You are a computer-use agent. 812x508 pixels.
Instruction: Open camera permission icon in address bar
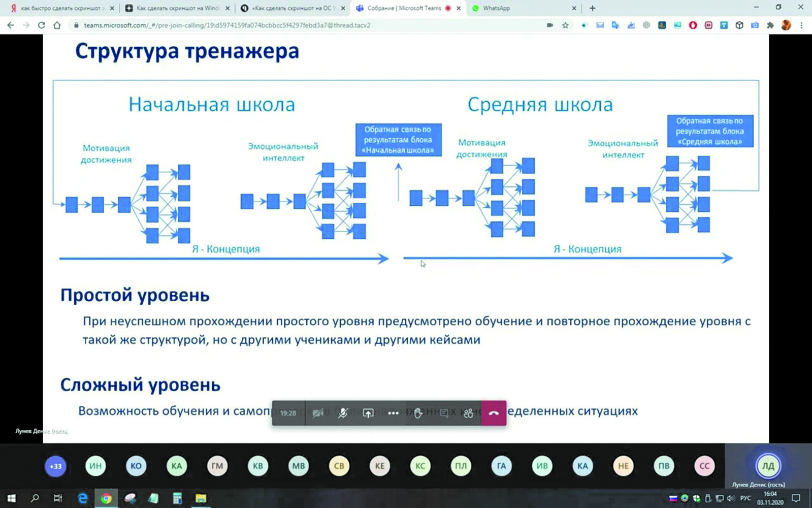550,25
